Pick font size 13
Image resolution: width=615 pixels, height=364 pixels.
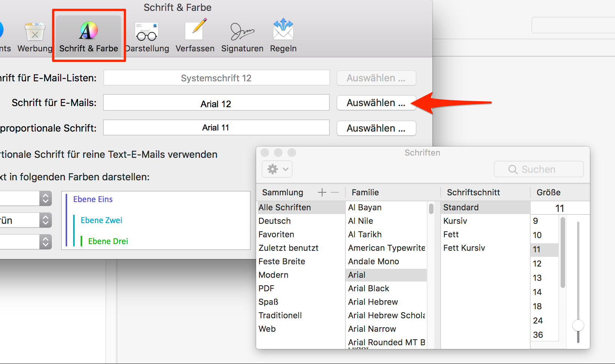pos(544,278)
